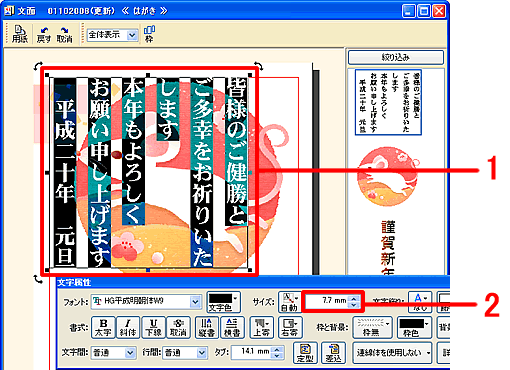The width and height of the screenshot is (510, 370).
Task: Click the text column お願い申し上げます
Action: 100,172
